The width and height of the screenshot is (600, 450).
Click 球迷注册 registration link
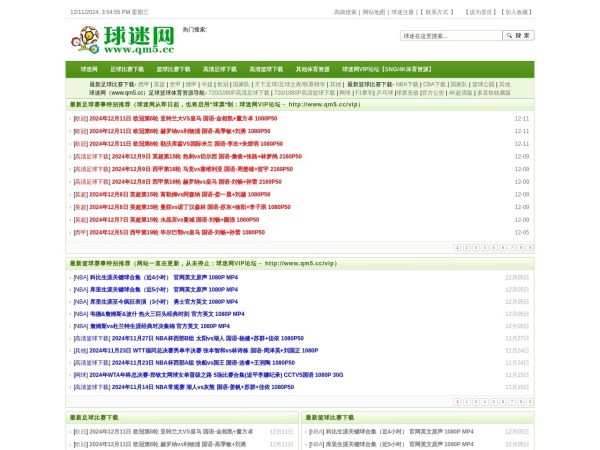tap(403, 12)
